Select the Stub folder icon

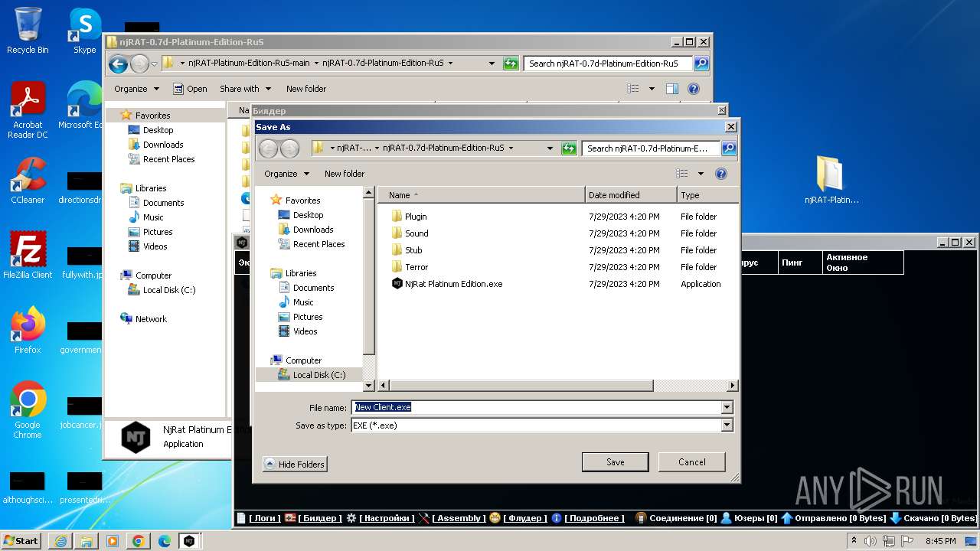(x=397, y=250)
